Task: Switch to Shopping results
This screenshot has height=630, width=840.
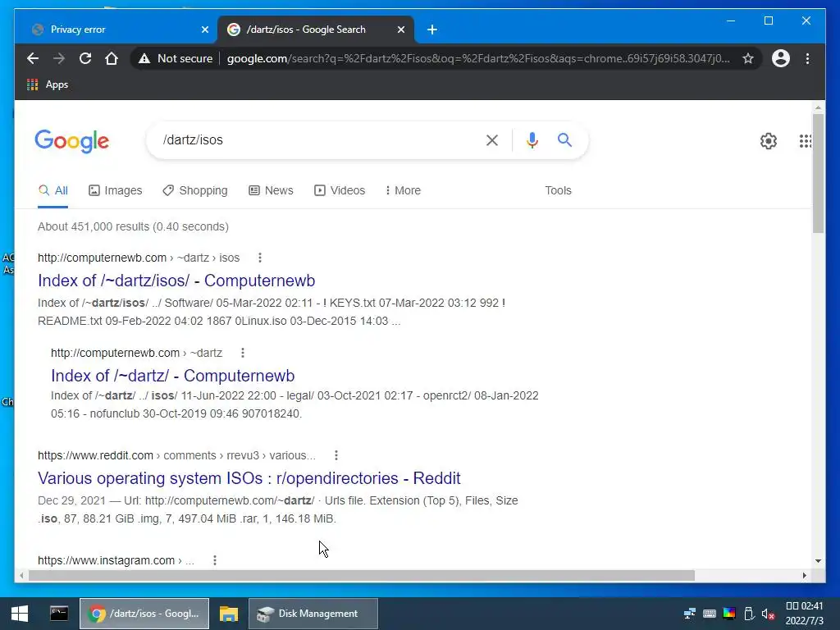Action: [195, 190]
